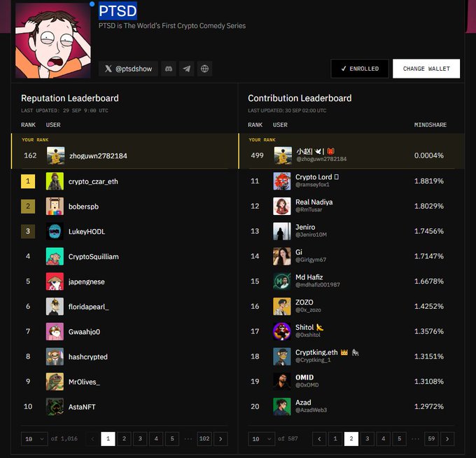476x458 pixels.
Task: Click the 1.8819% mindshare value
Action: pyautogui.click(x=429, y=181)
